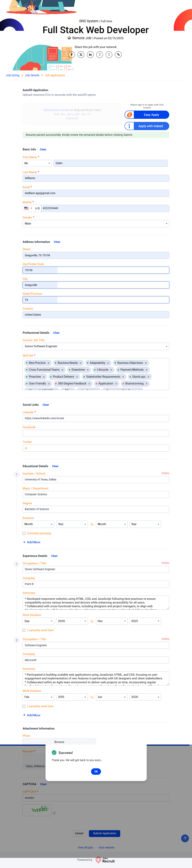Viewport: 192px width, 868px height.
Task: Click the CAPTCHA refresh icon
Action: 54,813
